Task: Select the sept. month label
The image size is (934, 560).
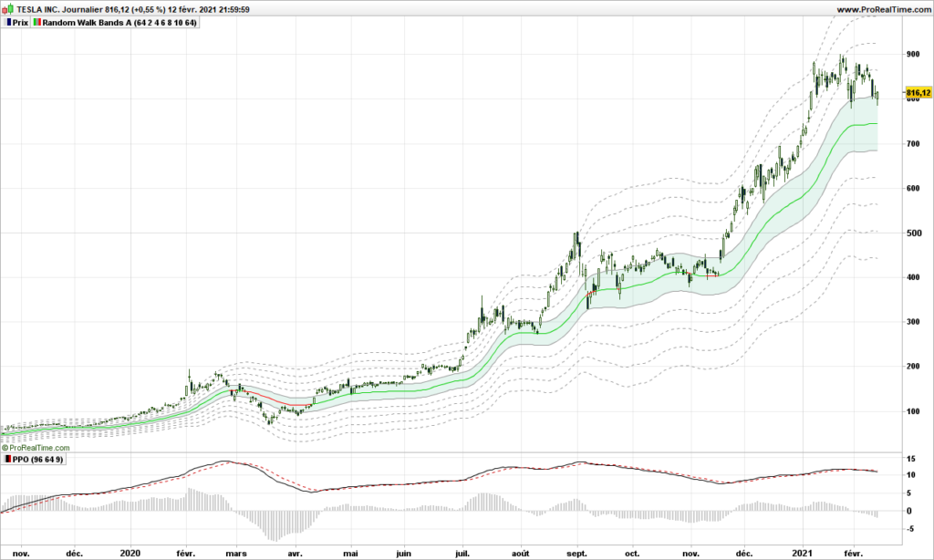Action: 576,553
